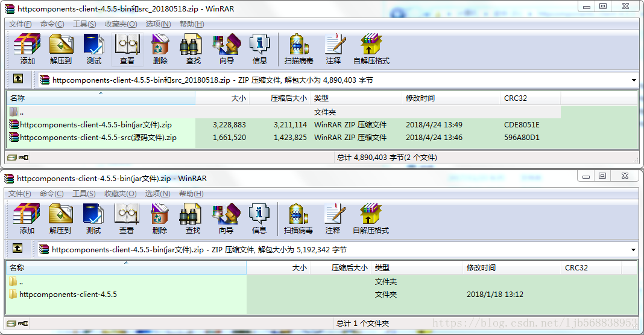Image resolution: width=644 pixels, height=335 pixels.
Task: Sort by 大小 column in bottom window
Action: [x=279, y=268]
